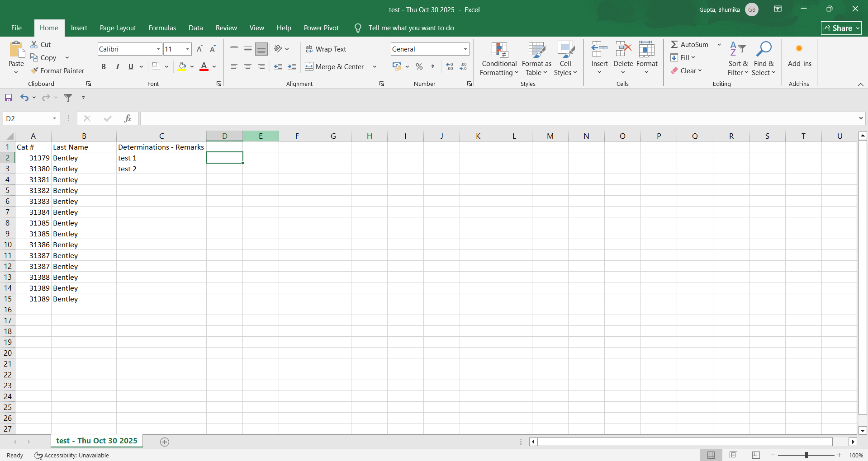Apply the Borders icon to the cell

157,66
